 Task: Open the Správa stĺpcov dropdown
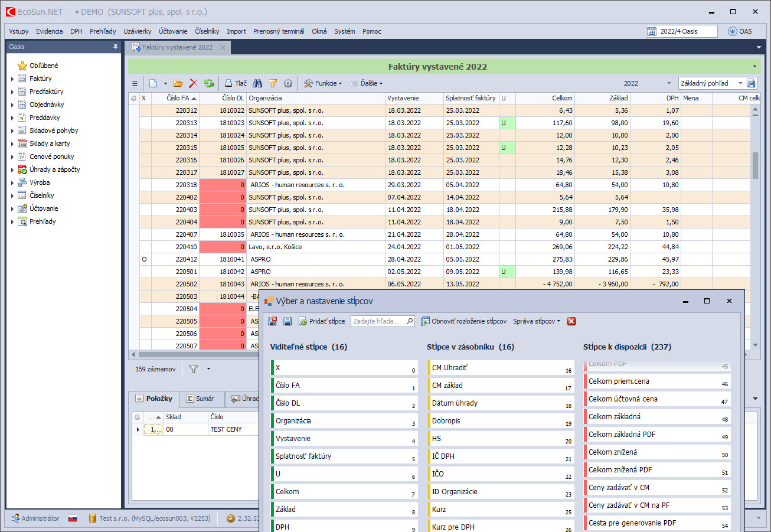[x=537, y=321]
